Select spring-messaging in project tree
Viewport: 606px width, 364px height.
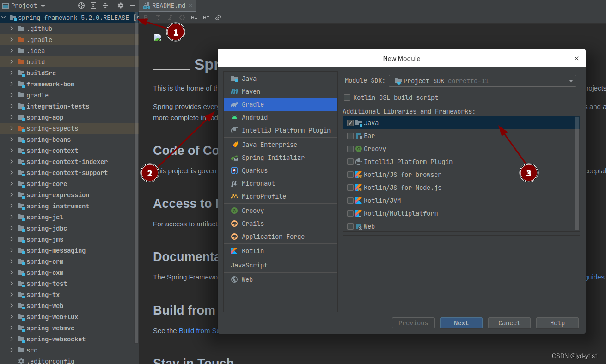click(67, 250)
